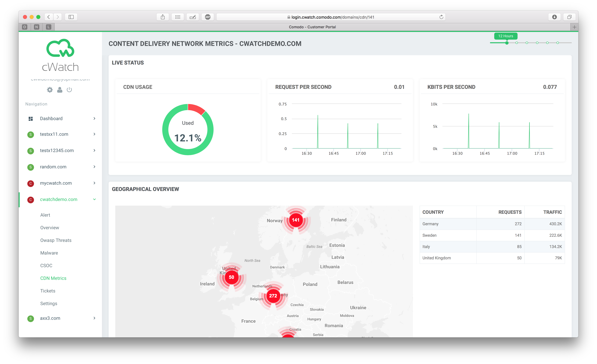The width and height of the screenshot is (597, 364).
Task: Open the downloads icon in toolbar
Action: coord(554,17)
